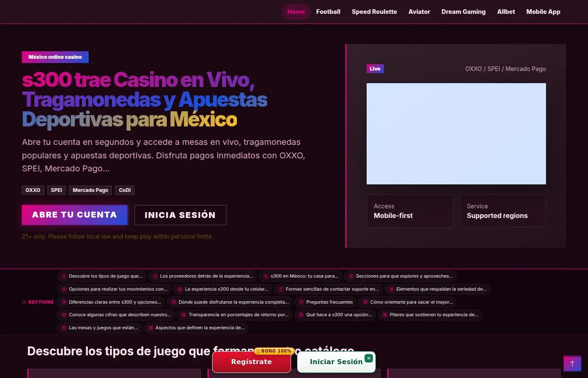Click the OXXO / SPEI / Mercado Pago caption
Screen dimensions: 588x378
coord(506,69)
